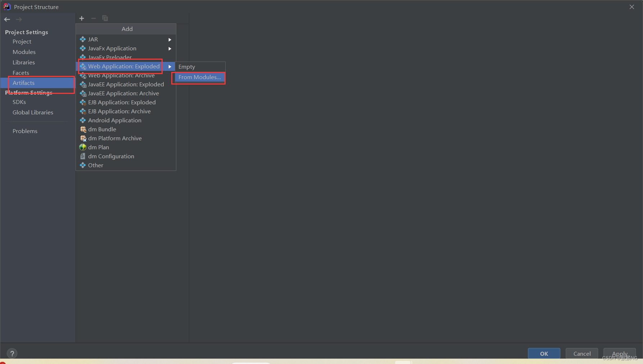Click the Android Application icon

83,120
